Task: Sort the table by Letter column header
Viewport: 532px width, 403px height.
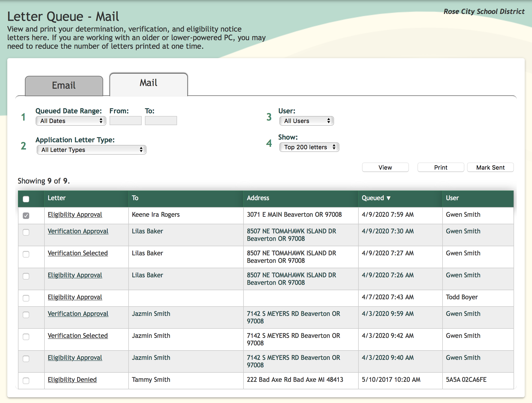Action: tap(57, 198)
